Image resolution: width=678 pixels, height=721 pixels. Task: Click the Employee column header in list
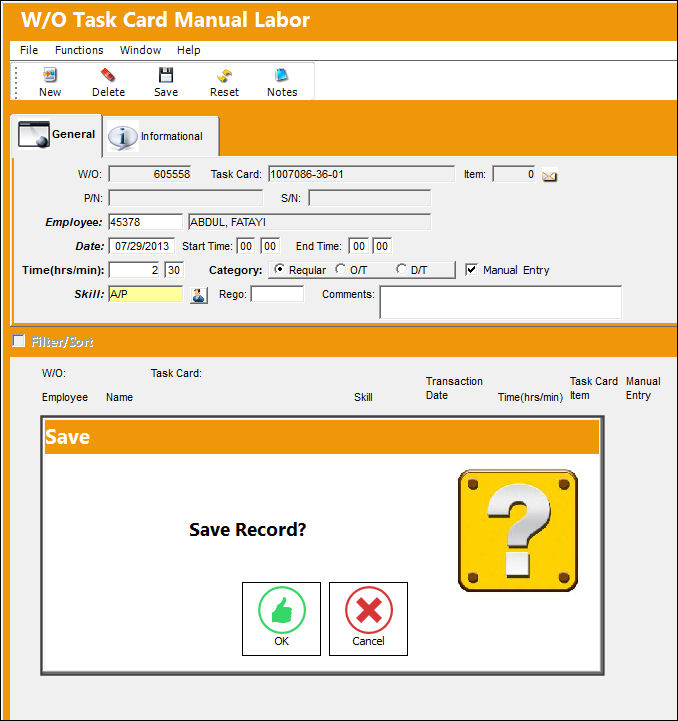[64, 397]
